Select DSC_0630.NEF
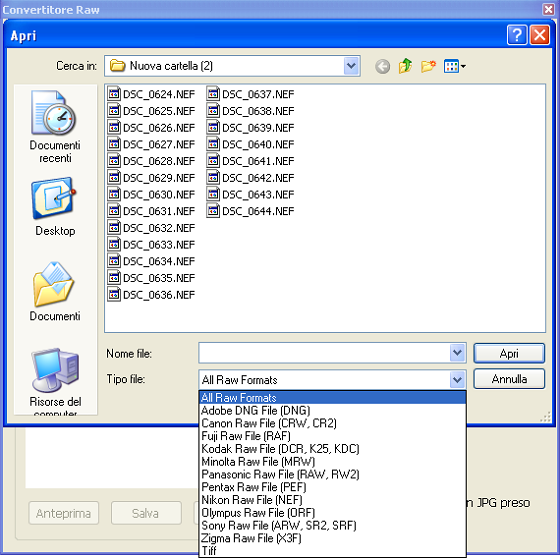 click(151, 194)
